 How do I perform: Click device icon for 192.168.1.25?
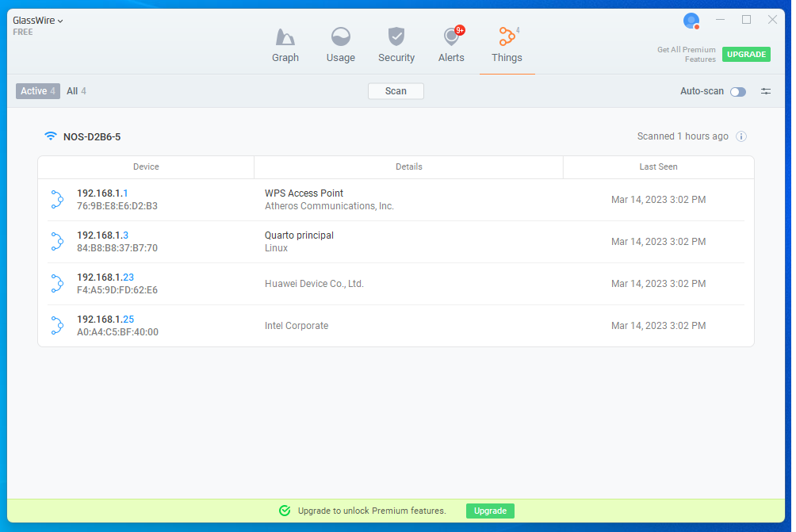[x=57, y=326]
